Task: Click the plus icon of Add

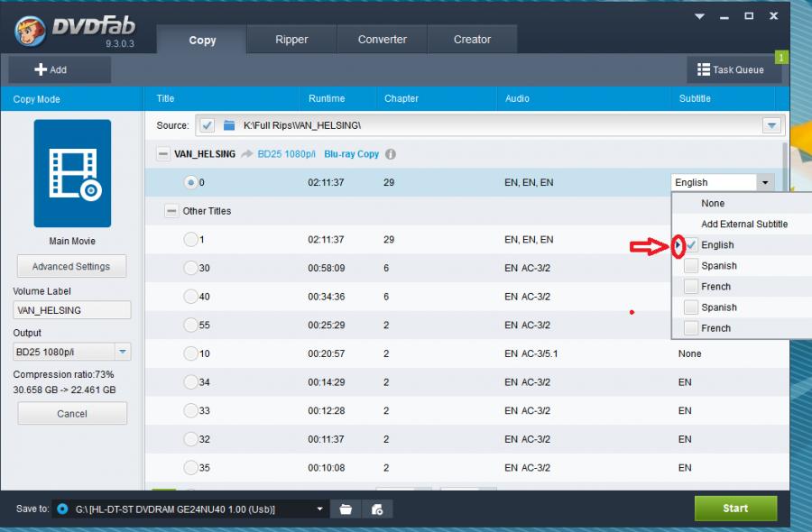Action: (41, 69)
